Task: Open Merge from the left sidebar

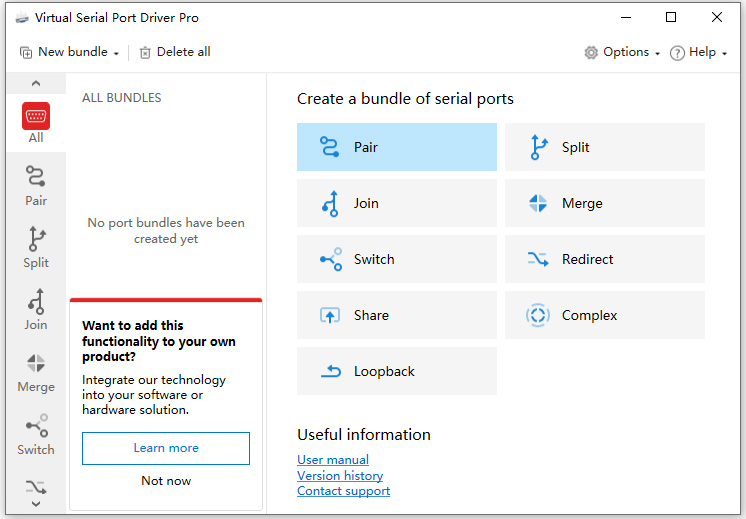Action: click(36, 372)
